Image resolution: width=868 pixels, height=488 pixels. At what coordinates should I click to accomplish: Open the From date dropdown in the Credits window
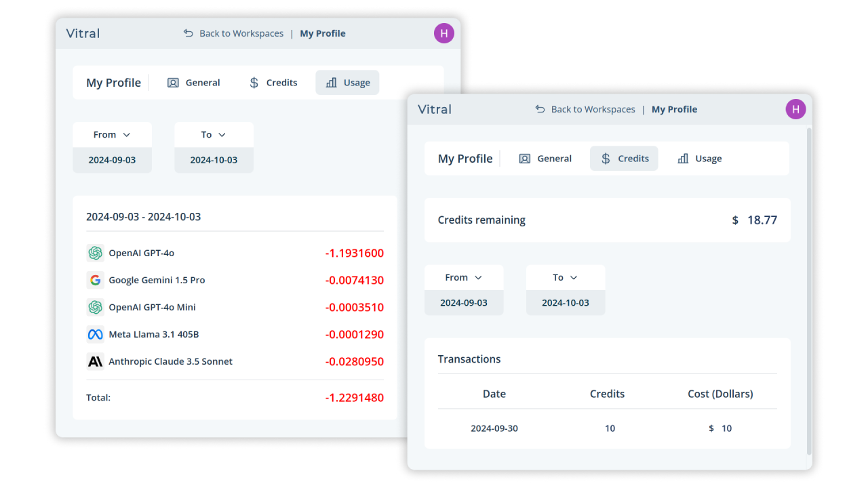point(464,278)
